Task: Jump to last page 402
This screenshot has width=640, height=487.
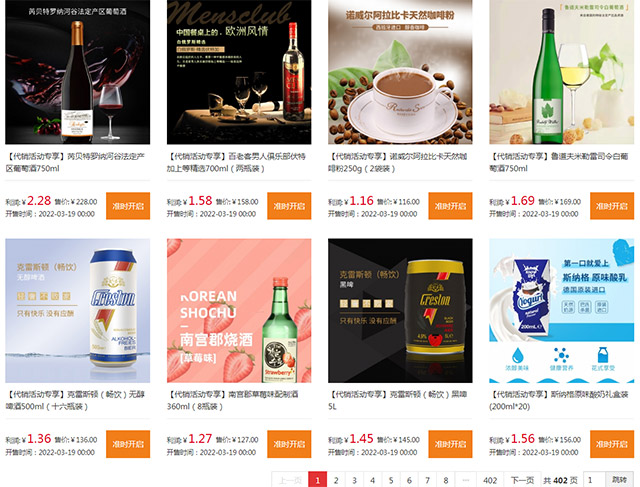Action: (x=490, y=480)
